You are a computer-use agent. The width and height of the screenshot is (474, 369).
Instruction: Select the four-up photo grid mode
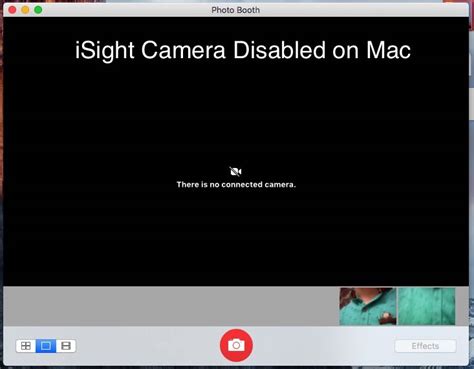(26, 346)
